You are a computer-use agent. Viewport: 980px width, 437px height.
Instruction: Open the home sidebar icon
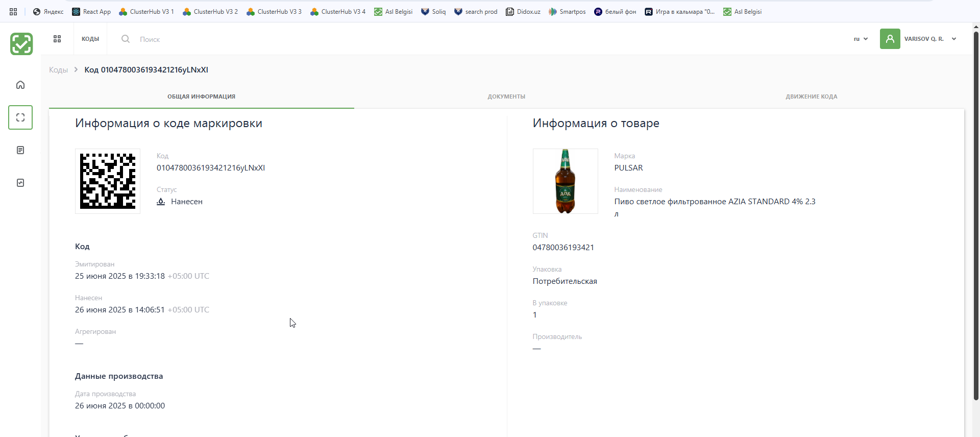(20, 85)
